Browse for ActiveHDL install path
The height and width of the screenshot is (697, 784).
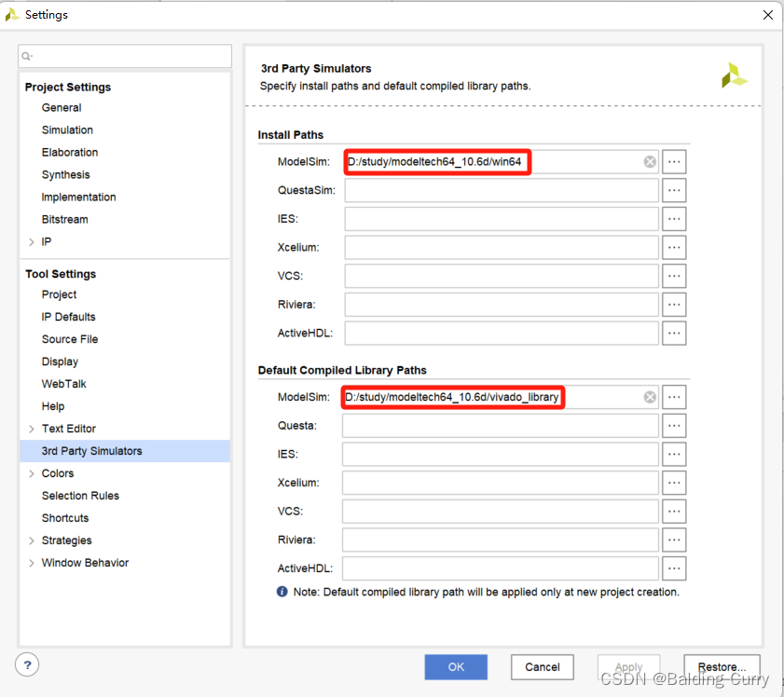(674, 333)
